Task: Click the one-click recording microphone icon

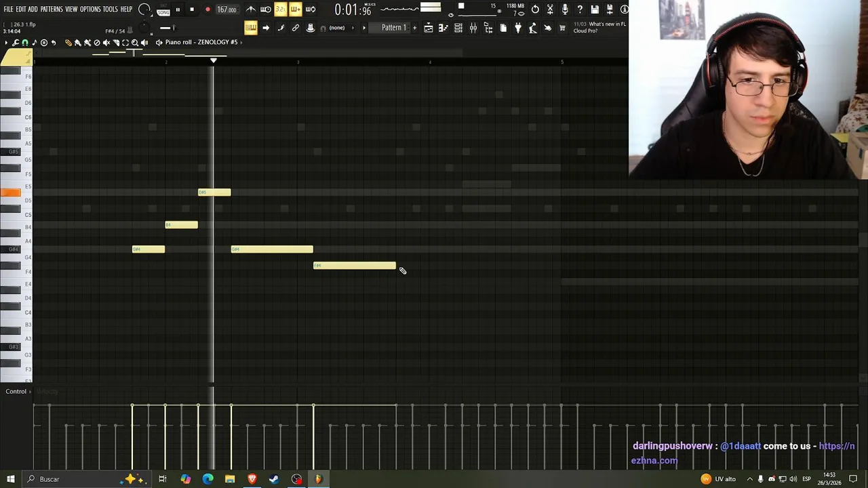Action: point(565,9)
